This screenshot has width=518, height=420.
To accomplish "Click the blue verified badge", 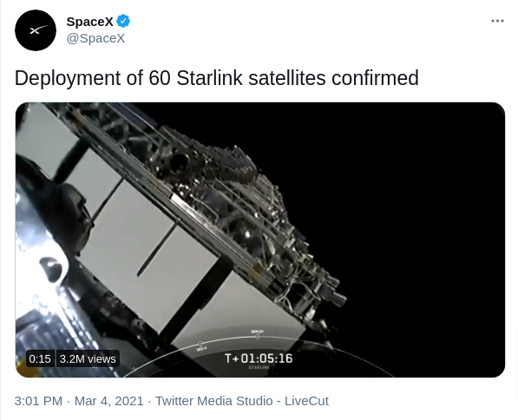I will pyautogui.click(x=123, y=21).
